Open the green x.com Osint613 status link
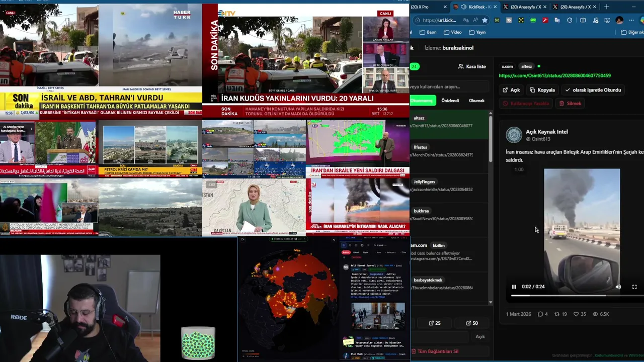 pyautogui.click(x=554, y=75)
